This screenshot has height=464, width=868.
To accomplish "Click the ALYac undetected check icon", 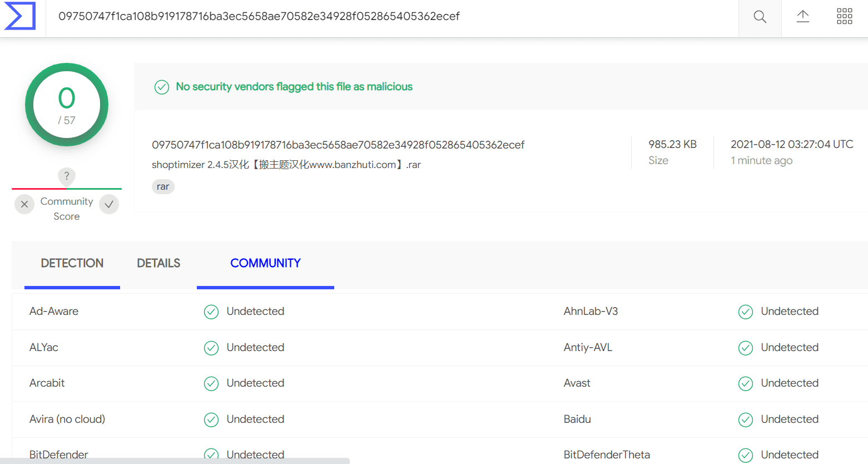I will pos(211,348).
